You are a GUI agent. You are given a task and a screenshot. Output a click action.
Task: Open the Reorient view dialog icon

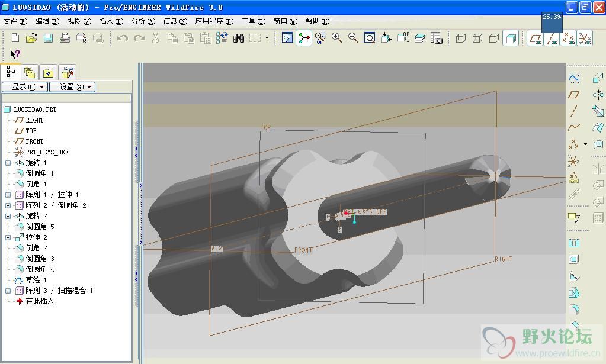386,38
